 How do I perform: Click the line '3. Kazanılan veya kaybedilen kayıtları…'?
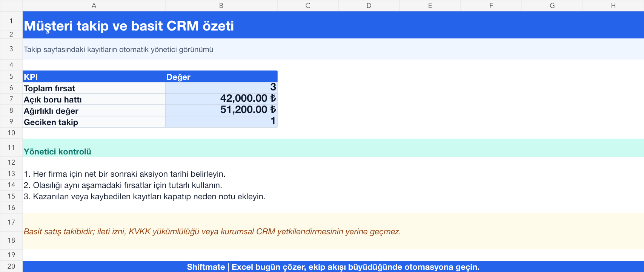(x=144, y=196)
